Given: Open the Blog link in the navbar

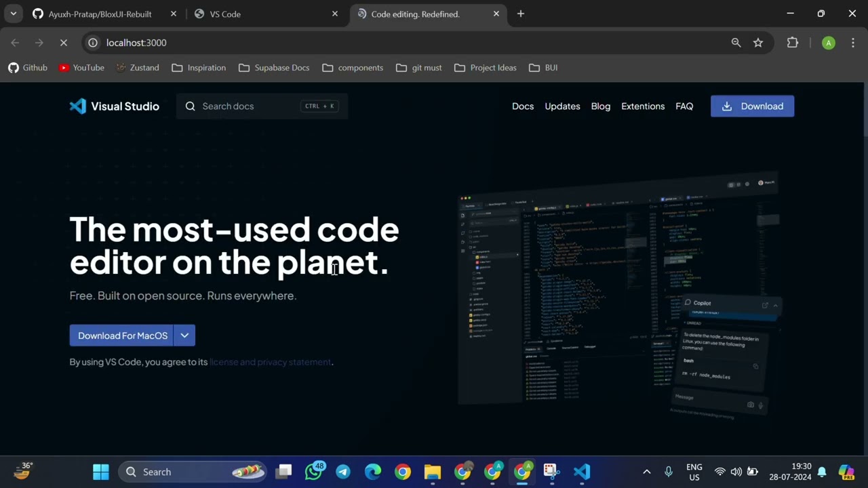Looking at the screenshot, I should point(601,106).
